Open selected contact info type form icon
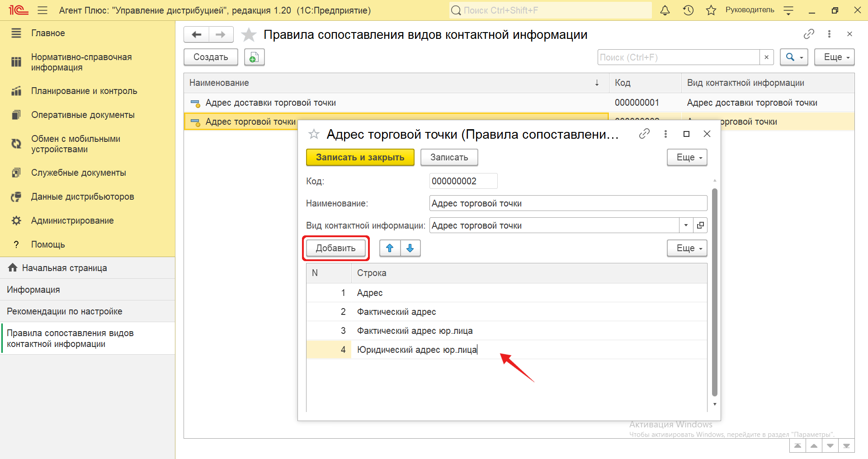 pos(700,225)
